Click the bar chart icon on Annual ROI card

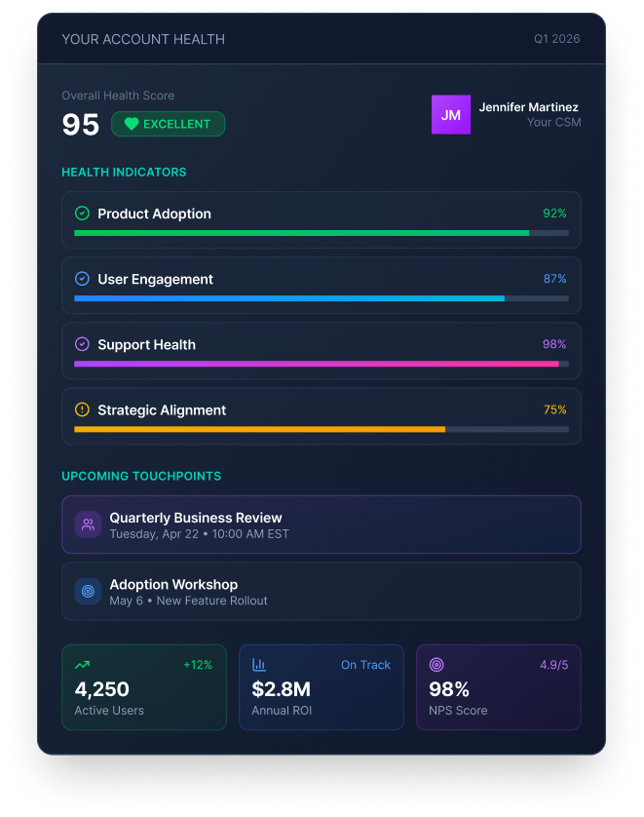click(259, 665)
